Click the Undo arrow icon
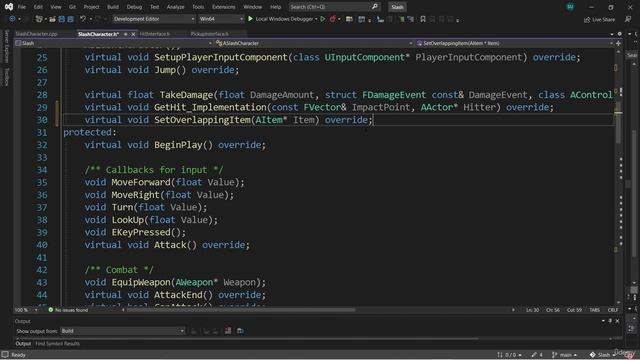Viewport: 640px width, 360px height. coord(83,19)
